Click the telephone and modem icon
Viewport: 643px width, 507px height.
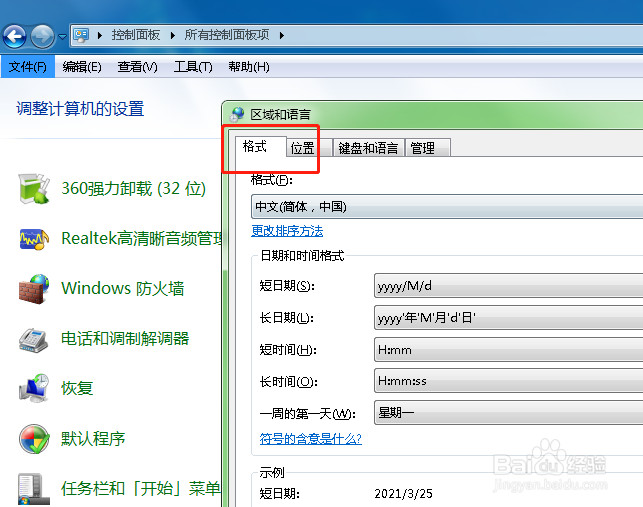34,340
